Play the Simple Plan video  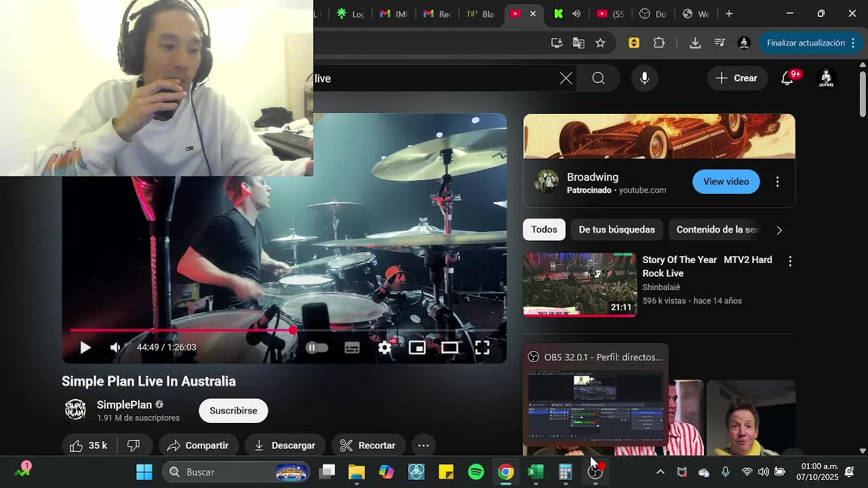coord(85,348)
